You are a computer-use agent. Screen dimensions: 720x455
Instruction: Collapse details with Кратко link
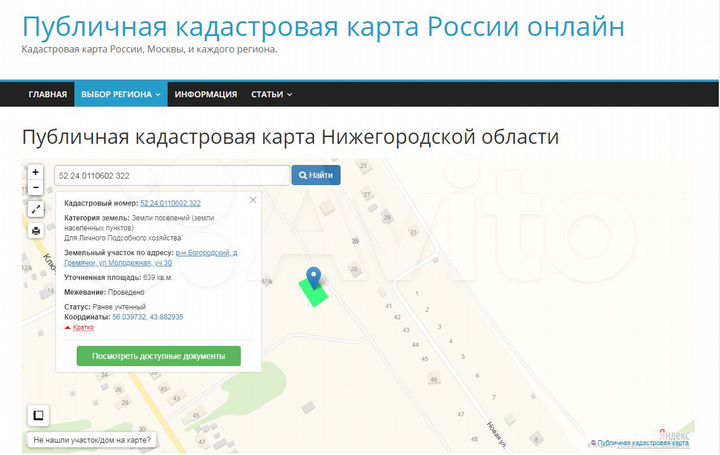point(83,327)
